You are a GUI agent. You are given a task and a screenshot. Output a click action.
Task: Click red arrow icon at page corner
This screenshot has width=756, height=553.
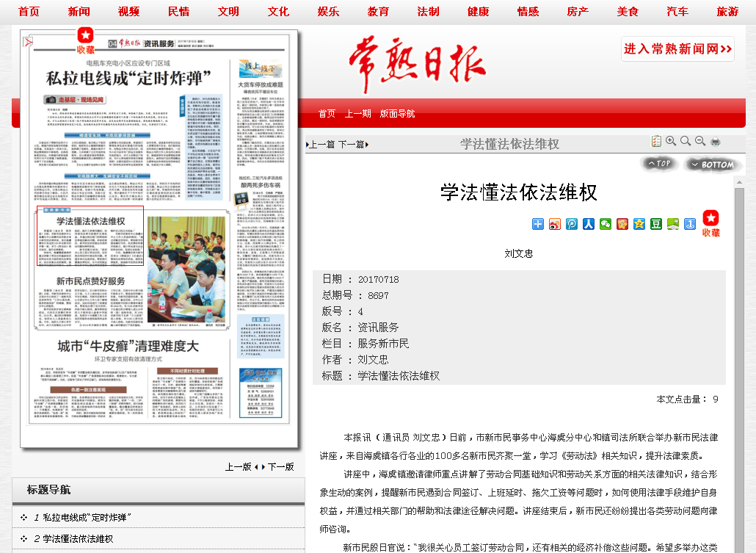(29, 43)
